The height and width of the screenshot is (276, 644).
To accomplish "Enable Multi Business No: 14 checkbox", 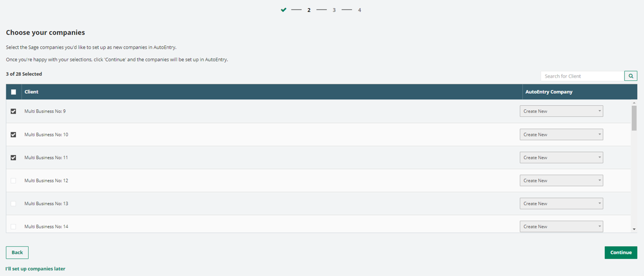I will (14, 227).
